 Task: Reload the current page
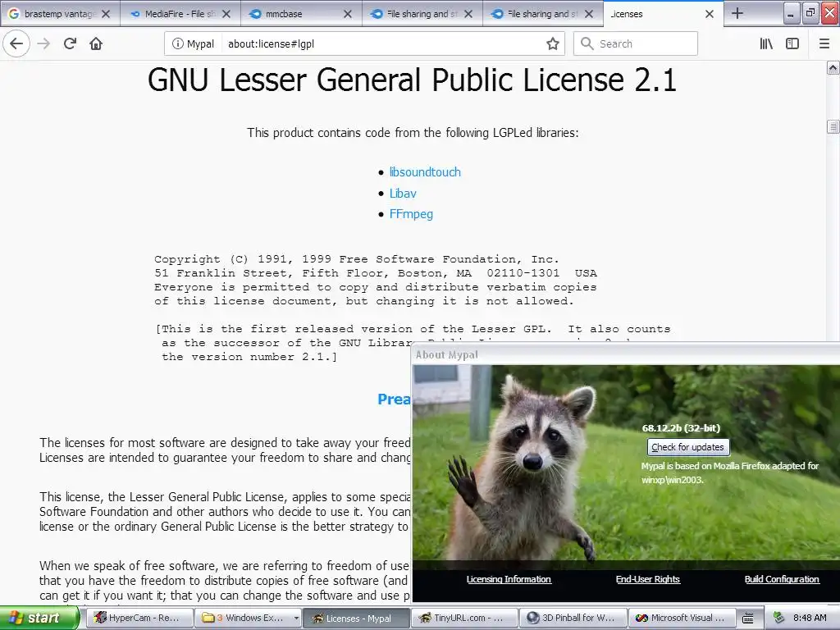(71, 43)
